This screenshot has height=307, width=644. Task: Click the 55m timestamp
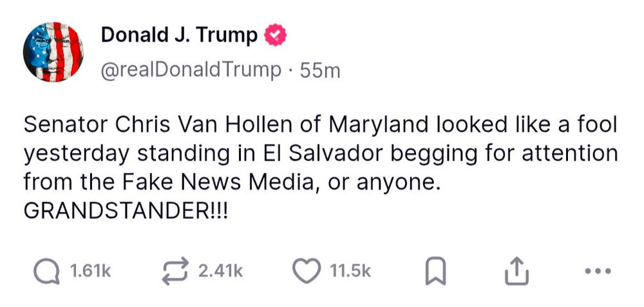320,71
